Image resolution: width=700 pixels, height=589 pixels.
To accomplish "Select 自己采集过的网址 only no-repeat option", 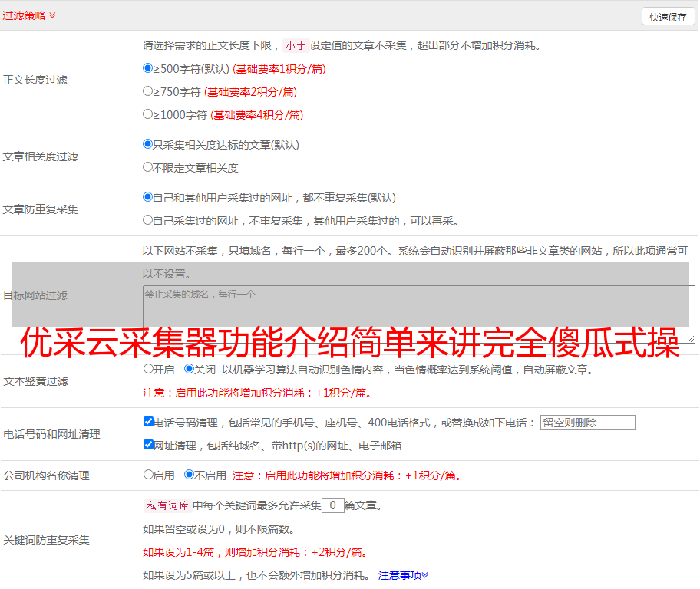I will [x=148, y=220].
